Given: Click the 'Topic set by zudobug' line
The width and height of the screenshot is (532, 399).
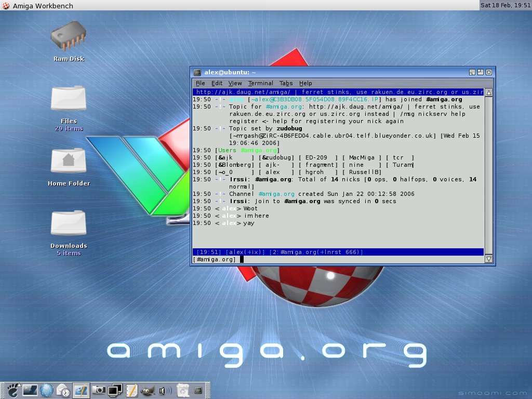Looking at the screenshot, I should pyautogui.click(x=265, y=128).
